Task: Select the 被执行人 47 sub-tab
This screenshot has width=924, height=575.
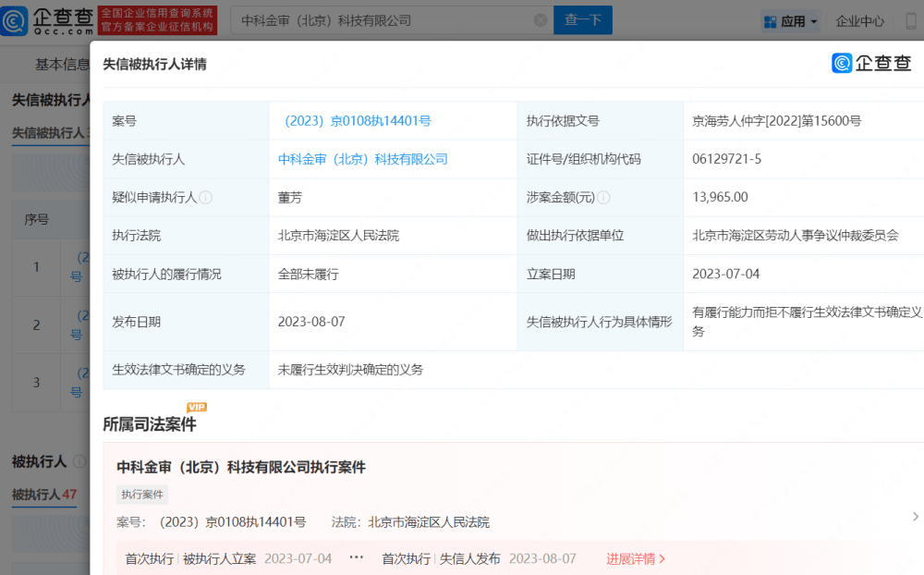Action: click(x=44, y=495)
